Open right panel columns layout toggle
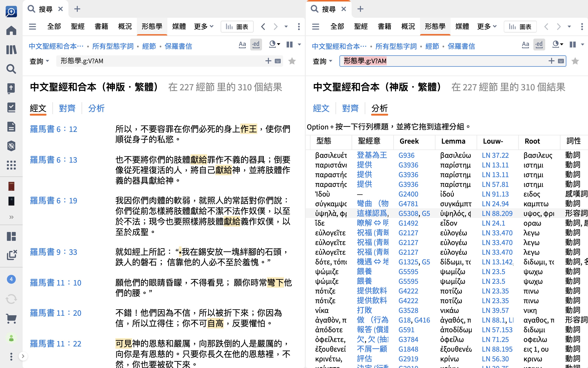 (572, 45)
